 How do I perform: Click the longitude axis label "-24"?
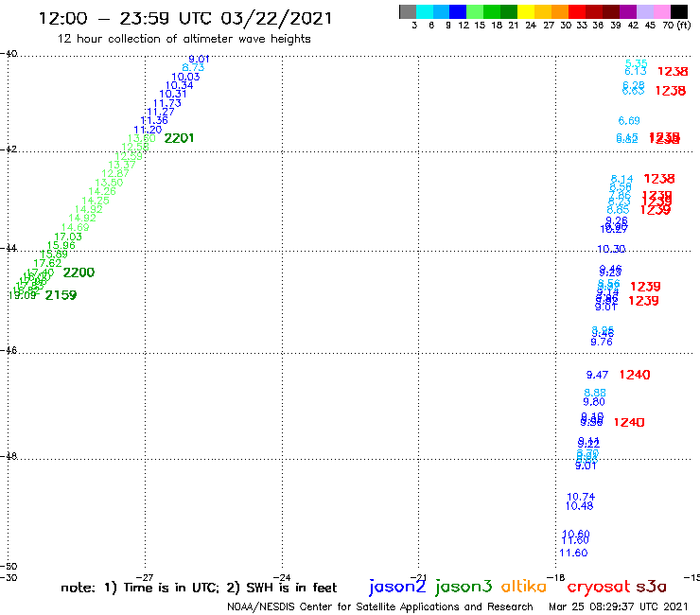pyautogui.click(x=282, y=577)
